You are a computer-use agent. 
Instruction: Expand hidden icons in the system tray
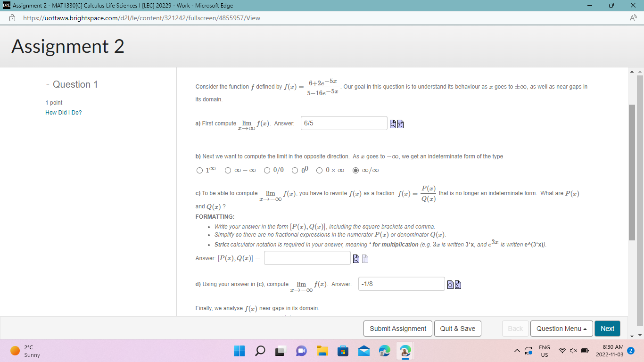pyautogui.click(x=517, y=351)
